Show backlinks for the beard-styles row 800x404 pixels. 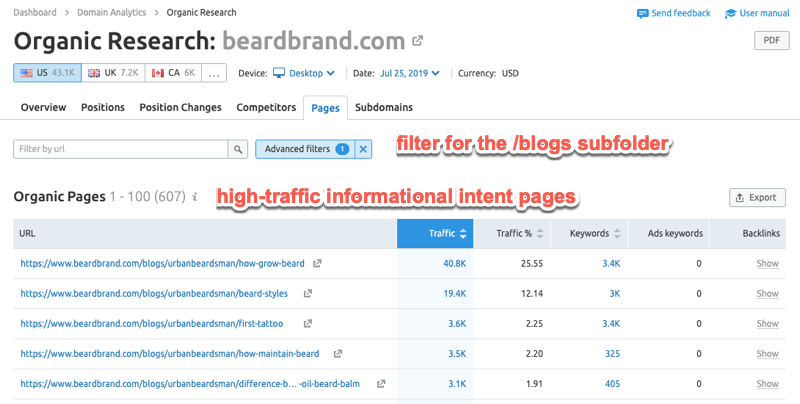767,294
